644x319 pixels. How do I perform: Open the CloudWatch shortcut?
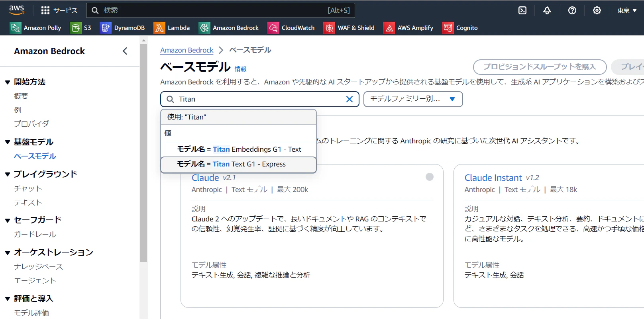(x=291, y=28)
